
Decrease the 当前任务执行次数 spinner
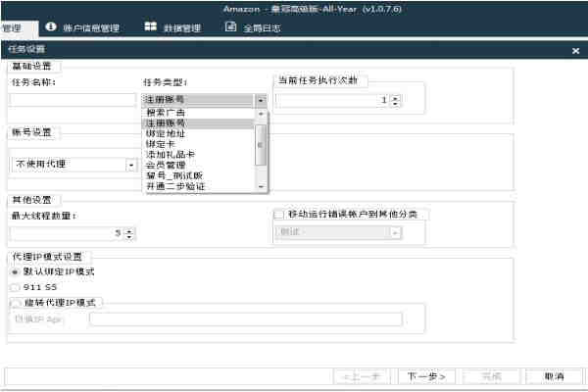coord(395,103)
